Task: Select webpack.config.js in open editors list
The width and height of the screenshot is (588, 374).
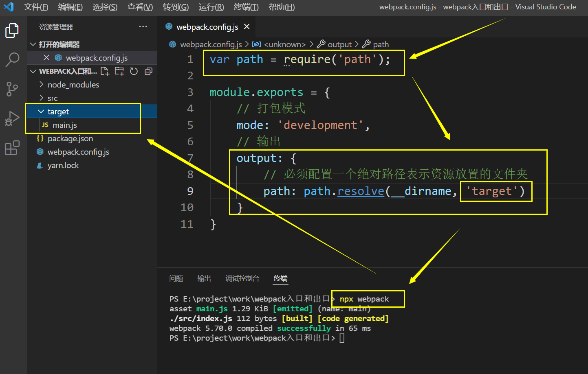Action: click(97, 58)
